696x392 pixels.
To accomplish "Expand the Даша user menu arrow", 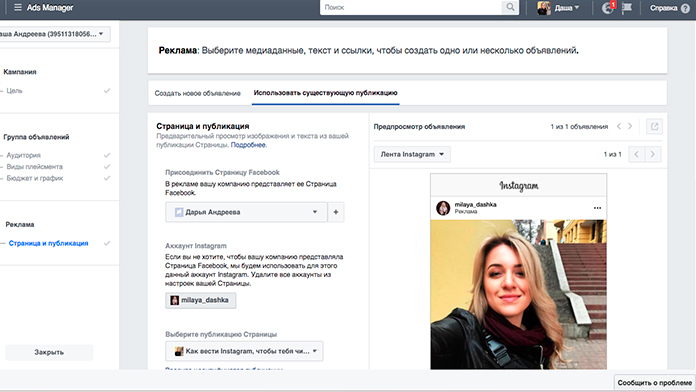I will pos(577,8).
